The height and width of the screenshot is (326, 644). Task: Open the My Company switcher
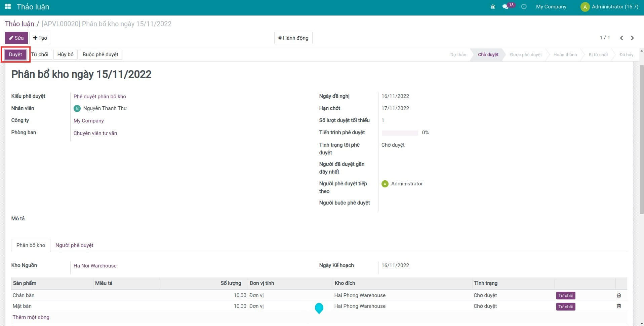[x=551, y=7]
